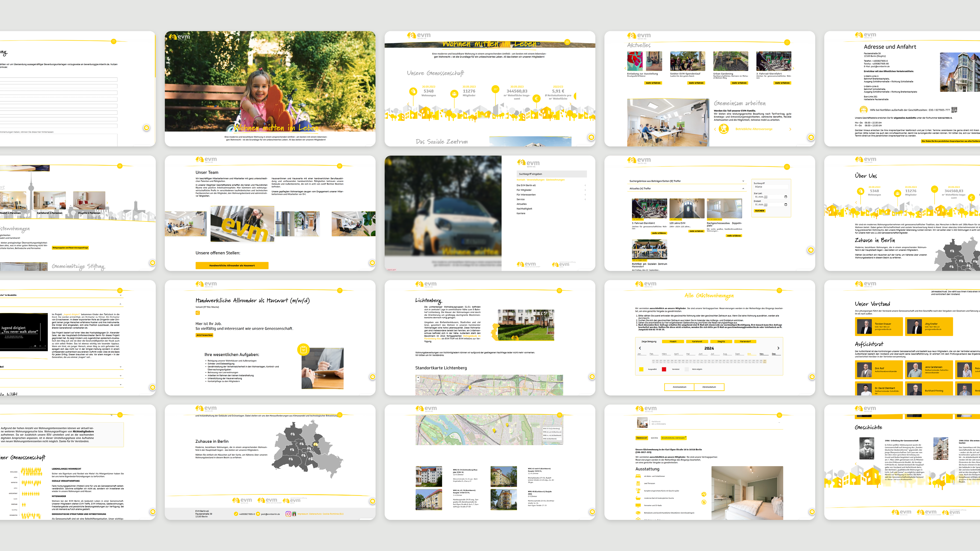Open calendar picker icon in Endzeit field
Viewport: 980px width, 551px height.
[786, 204]
